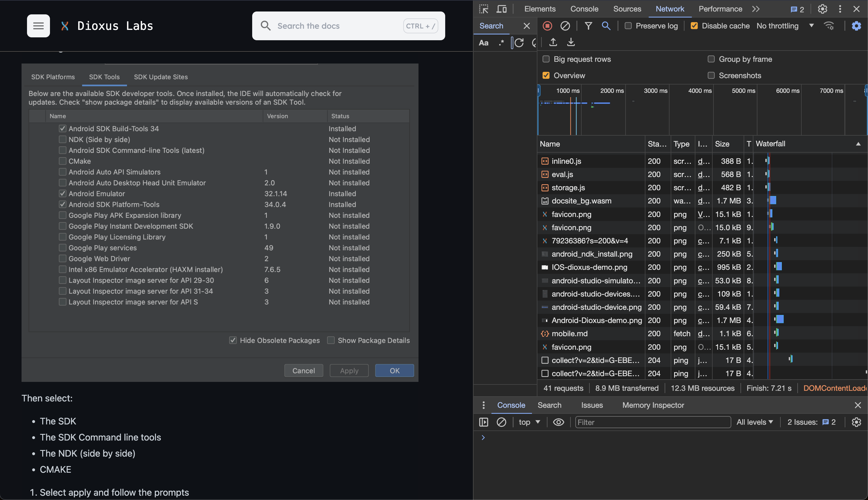The image size is (868, 500).
Task: Show console sidebar icon
Action: coord(483,422)
